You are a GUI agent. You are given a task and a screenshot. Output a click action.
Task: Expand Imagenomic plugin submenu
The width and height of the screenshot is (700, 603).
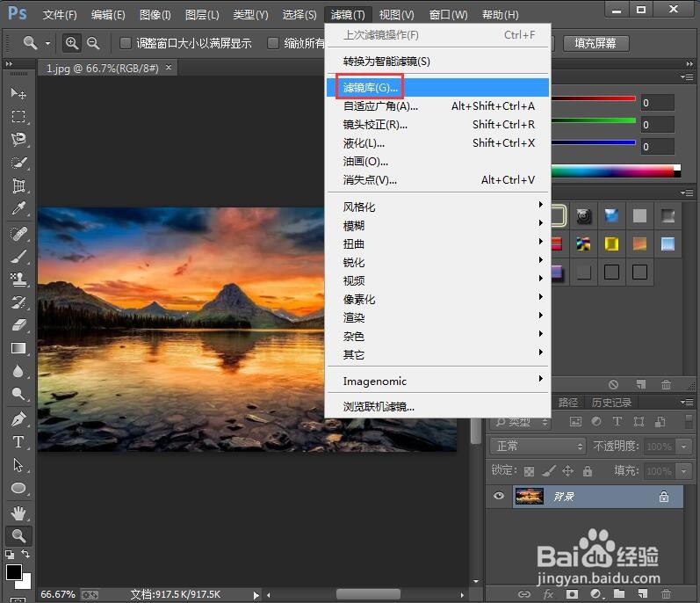click(437, 381)
